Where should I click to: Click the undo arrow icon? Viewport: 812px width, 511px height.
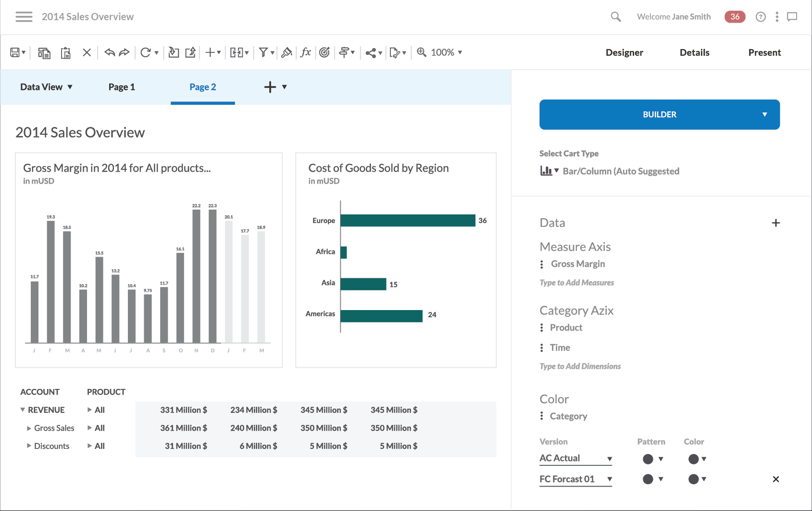110,52
